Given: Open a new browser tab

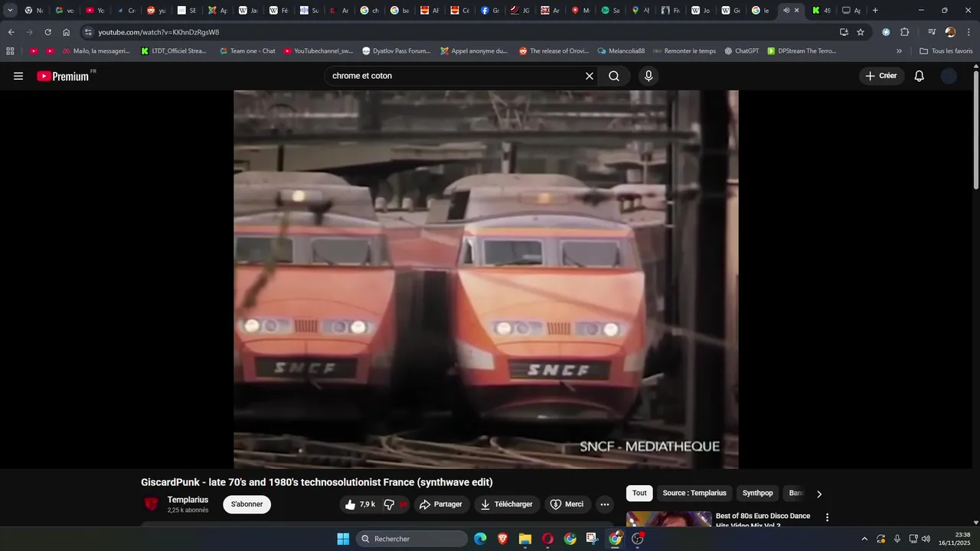Looking at the screenshot, I should [875, 11].
